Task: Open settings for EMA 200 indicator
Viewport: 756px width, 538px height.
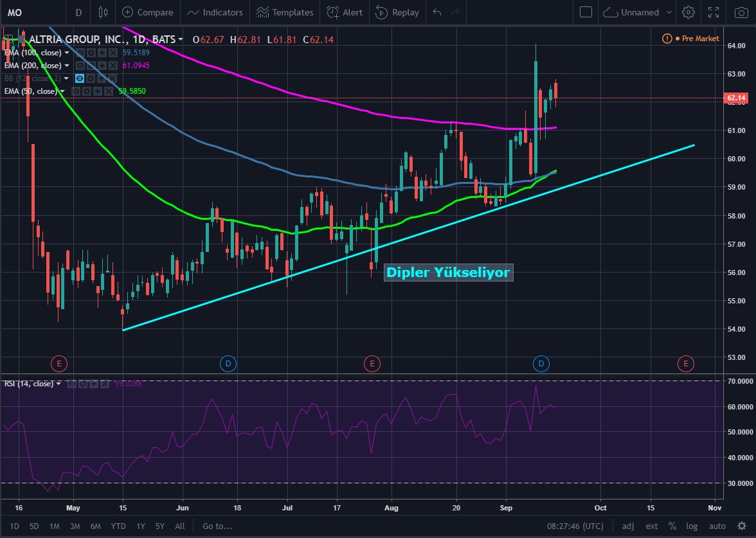Action: (x=92, y=66)
